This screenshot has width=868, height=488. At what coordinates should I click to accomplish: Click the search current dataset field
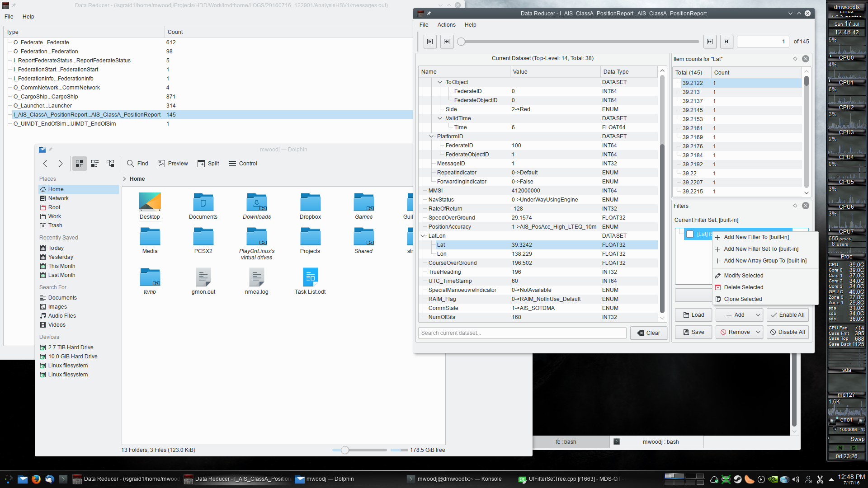pos(522,333)
